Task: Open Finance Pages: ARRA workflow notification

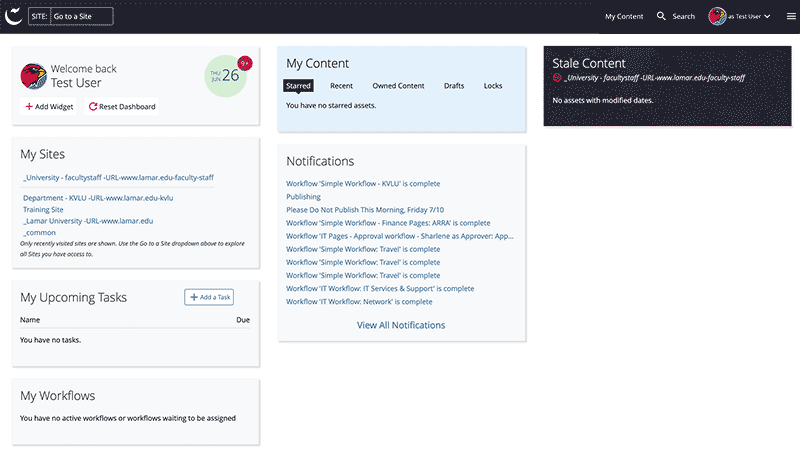Action: 388,223
